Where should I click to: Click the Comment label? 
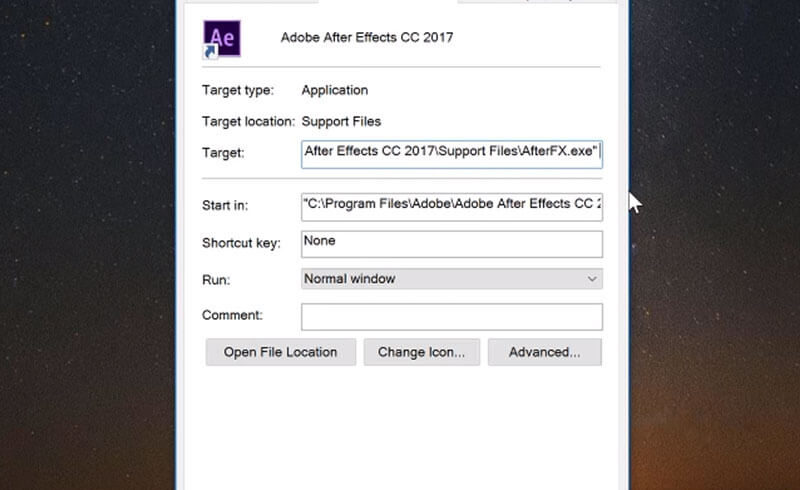pyautogui.click(x=232, y=315)
